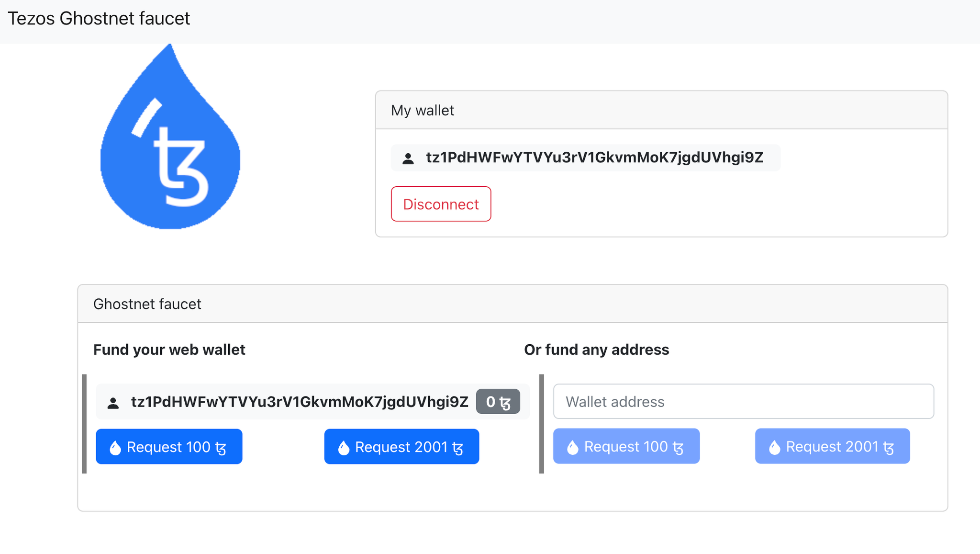Click the drop icon on the any-address Request 100 button
The image size is (980, 554).
tap(573, 447)
